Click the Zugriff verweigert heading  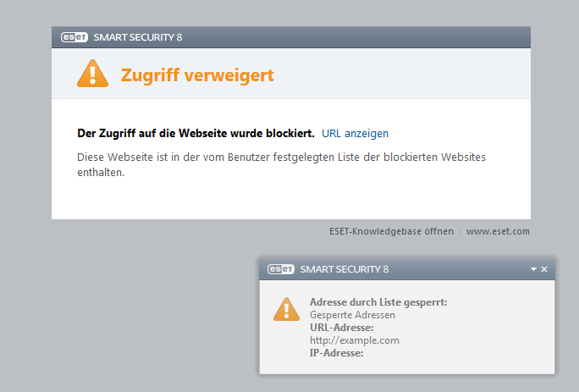[197, 75]
